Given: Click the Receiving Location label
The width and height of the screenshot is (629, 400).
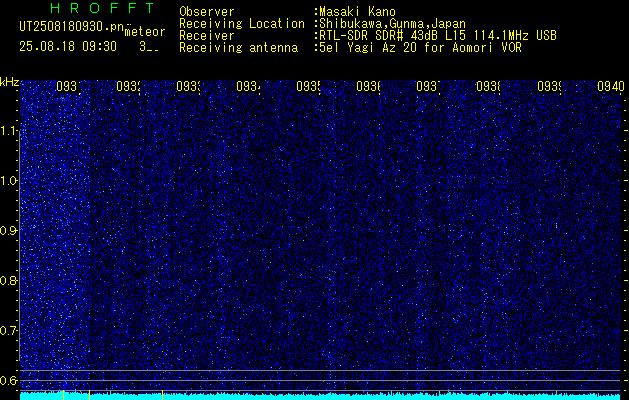Looking at the screenshot, I should 242,24.
